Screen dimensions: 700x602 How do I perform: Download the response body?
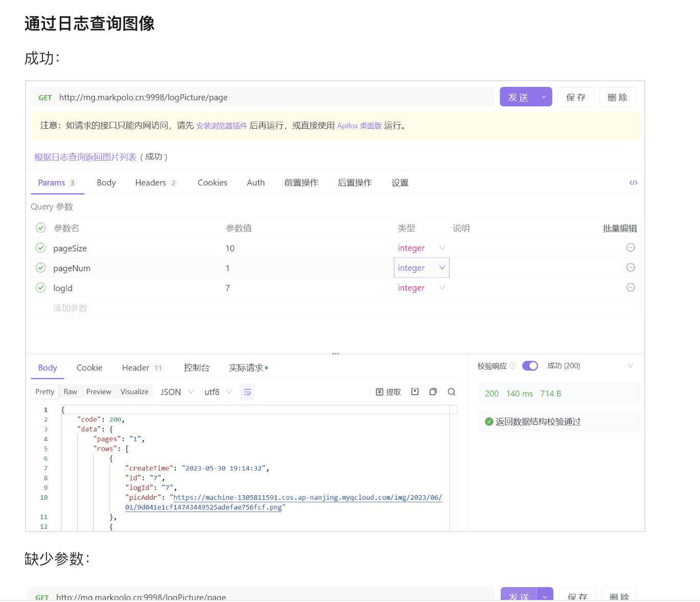click(x=415, y=392)
